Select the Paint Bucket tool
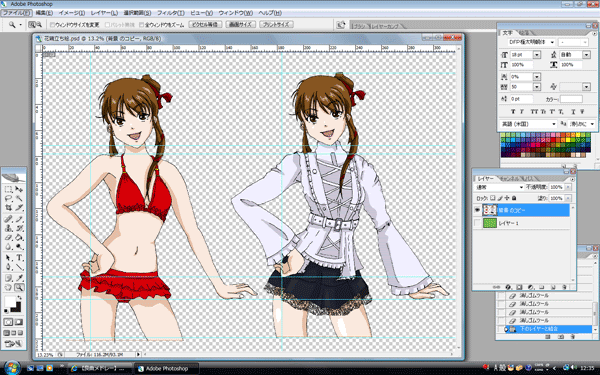 (x=19, y=238)
